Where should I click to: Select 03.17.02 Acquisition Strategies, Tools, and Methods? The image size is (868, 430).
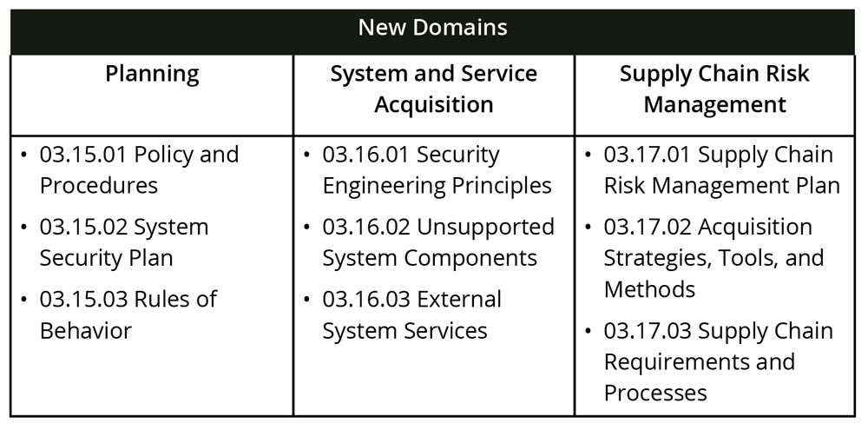pyautogui.click(x=713, y=257)
